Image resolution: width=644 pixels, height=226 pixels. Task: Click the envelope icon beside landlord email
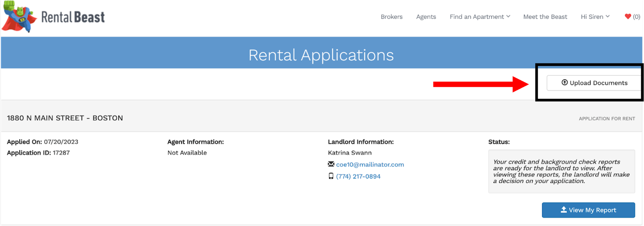click(x=331, y=164)
